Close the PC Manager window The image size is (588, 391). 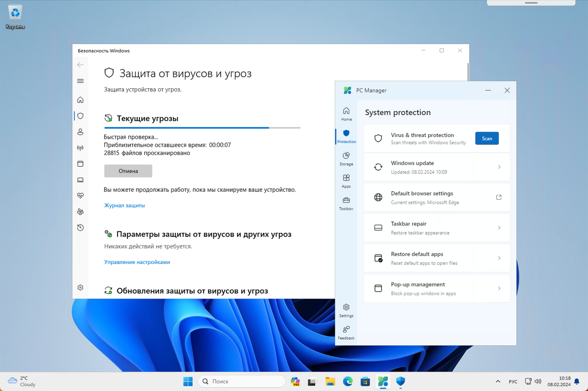click(x=507, y=90)
